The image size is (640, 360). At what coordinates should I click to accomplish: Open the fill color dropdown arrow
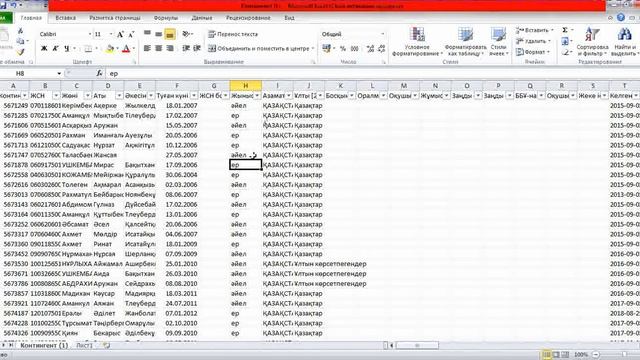click(x=117, y=49)
